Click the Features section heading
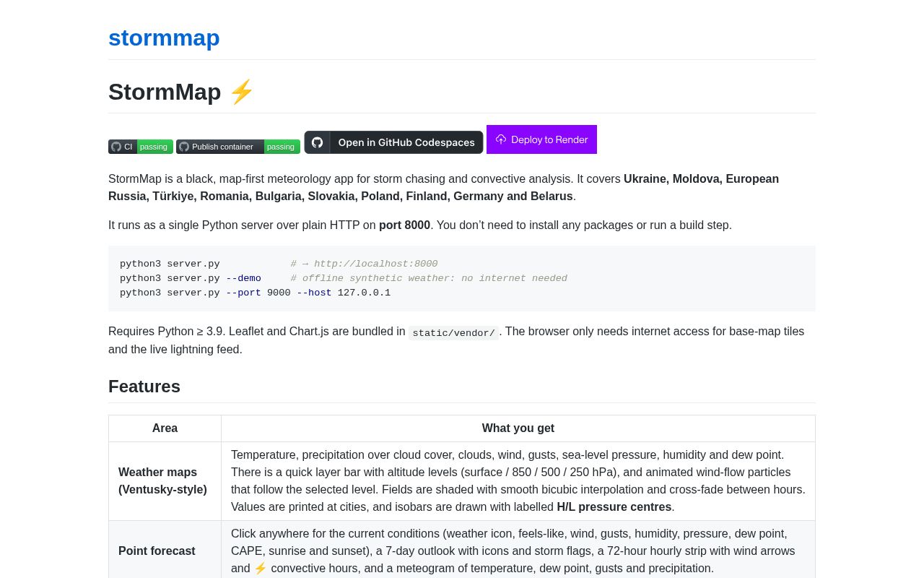The width and height of the screenshot is (924, 578). (144, 387)
